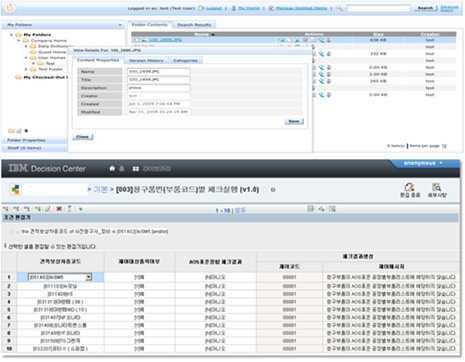This screenshot has height=362, width=465.
Task: Select row number 5 in decision table
Action: pyautogui.click(x=9, y=310)
